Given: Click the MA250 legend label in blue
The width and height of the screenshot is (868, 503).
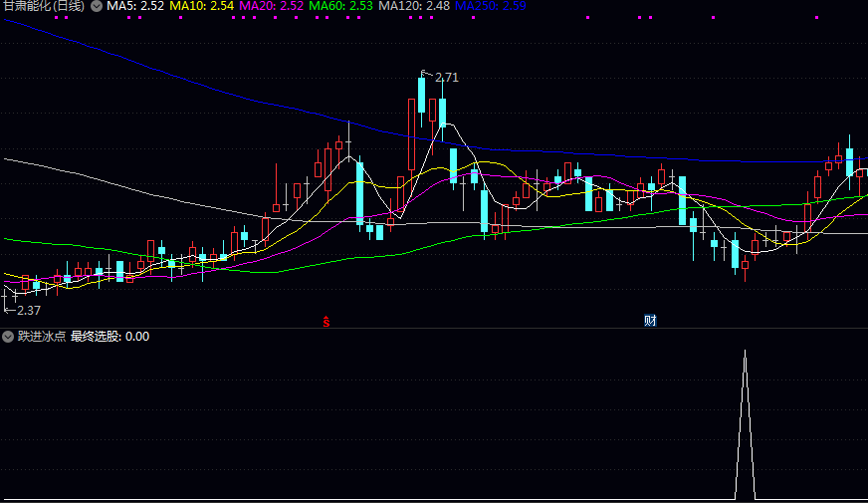Looking at the screenshot, I should click(491, 6).
